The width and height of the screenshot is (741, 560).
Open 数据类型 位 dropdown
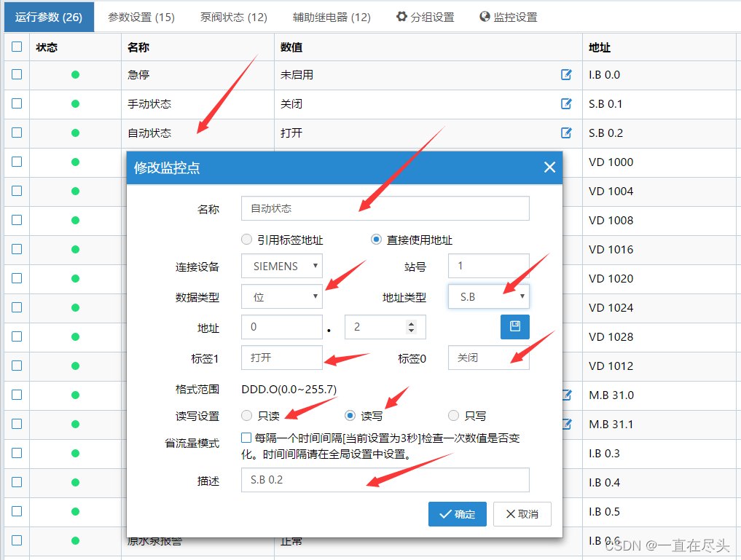(x=282, y=296)
